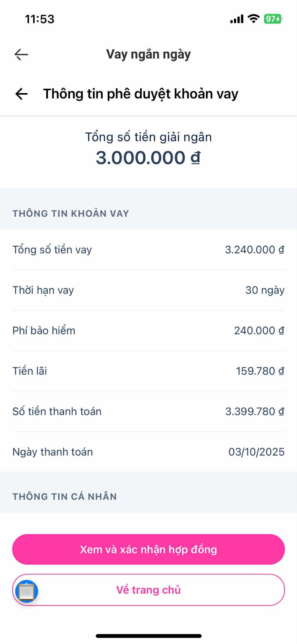The height and width of the screenshot is (644, 297).
Task: Tap the home indicator bar at bottom
Action: click(148, 636)
